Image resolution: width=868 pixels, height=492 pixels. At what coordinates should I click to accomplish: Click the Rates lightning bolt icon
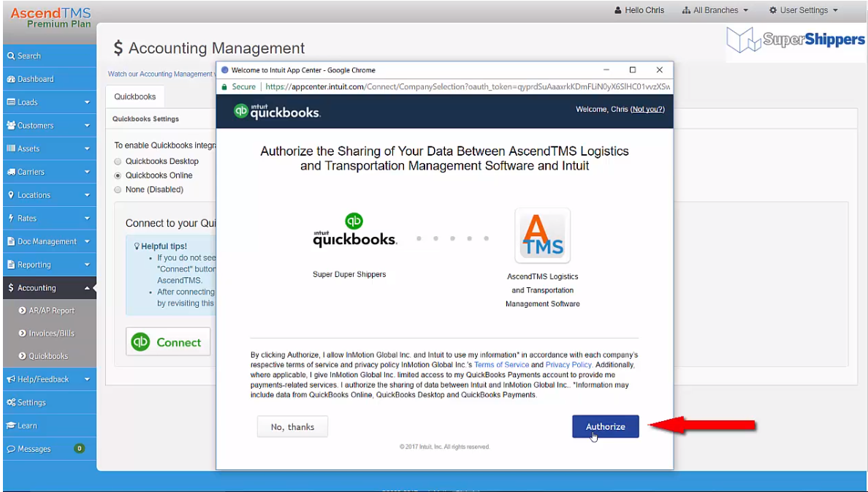pos(10,219)
